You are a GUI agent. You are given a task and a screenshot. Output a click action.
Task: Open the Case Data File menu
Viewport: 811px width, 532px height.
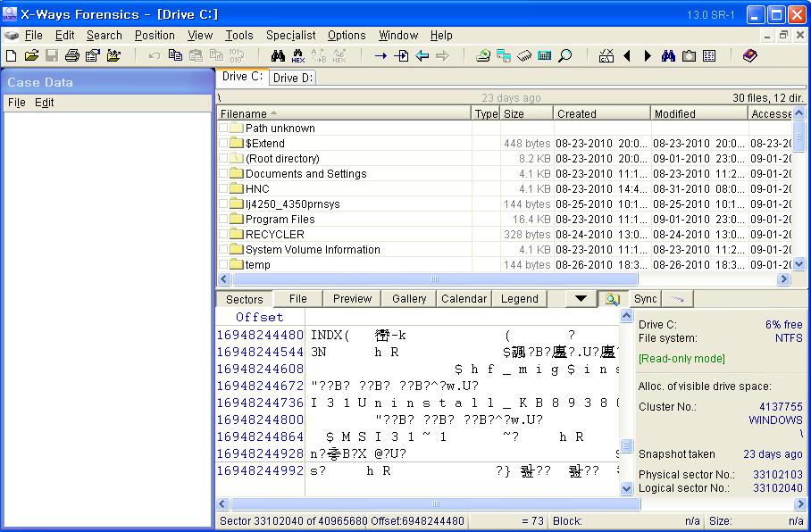[17, 103]
